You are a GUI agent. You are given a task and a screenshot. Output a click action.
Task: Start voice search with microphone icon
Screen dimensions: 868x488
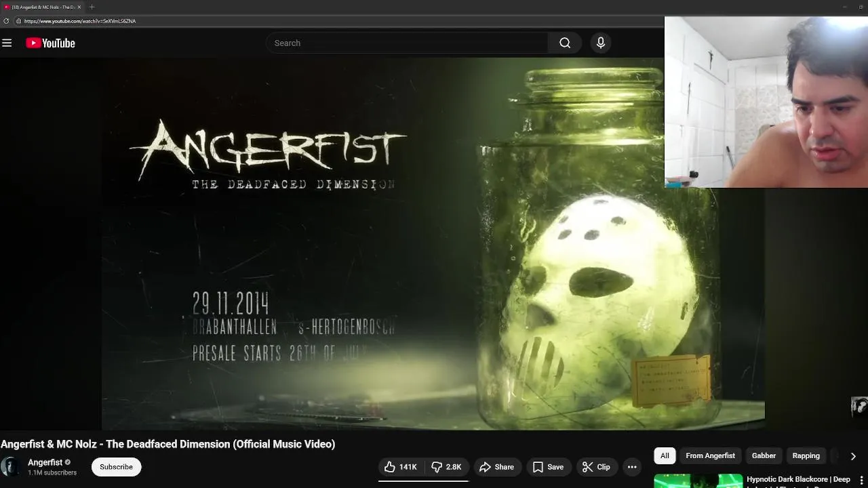coord(600,43)
